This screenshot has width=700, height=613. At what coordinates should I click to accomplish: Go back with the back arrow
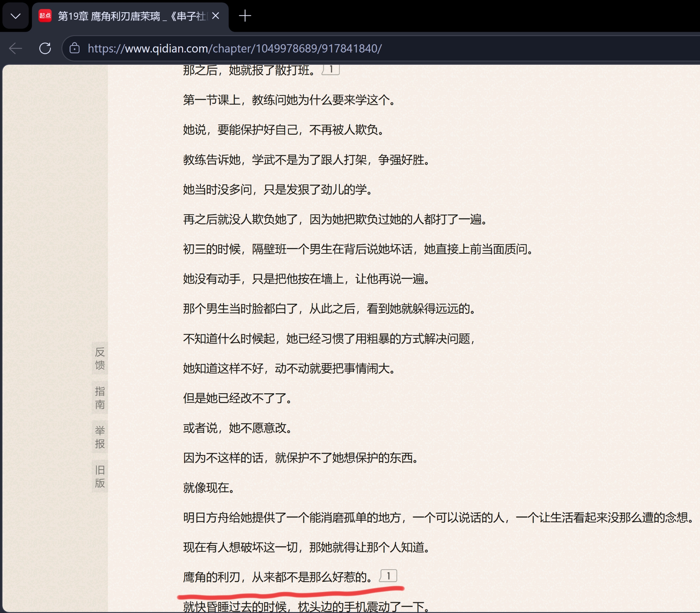(15, 48)
